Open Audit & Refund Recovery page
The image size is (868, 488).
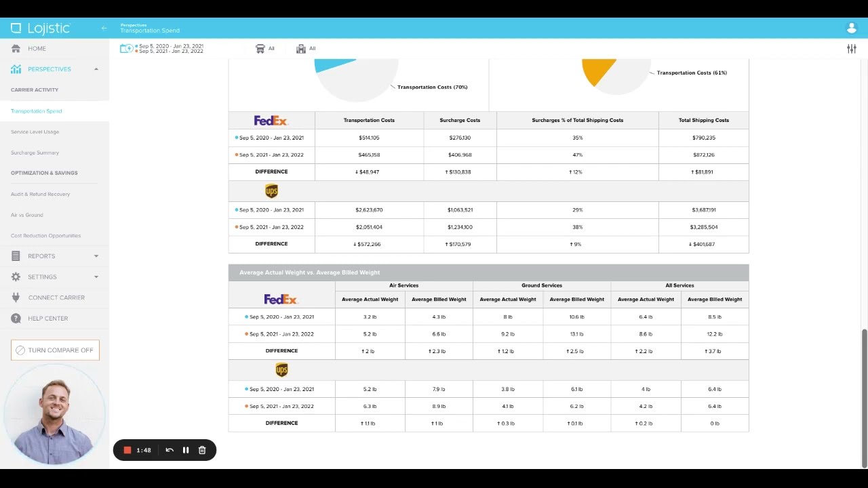point(40,194)
